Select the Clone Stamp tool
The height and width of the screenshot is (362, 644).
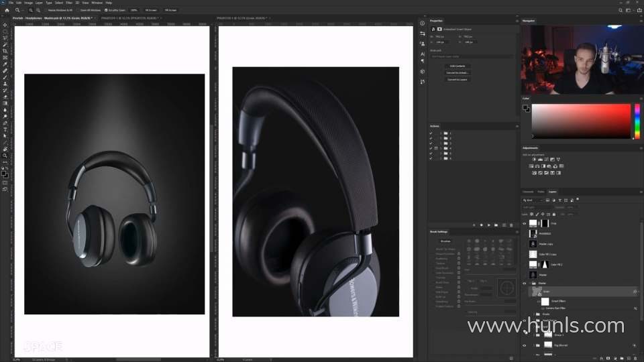5,84
